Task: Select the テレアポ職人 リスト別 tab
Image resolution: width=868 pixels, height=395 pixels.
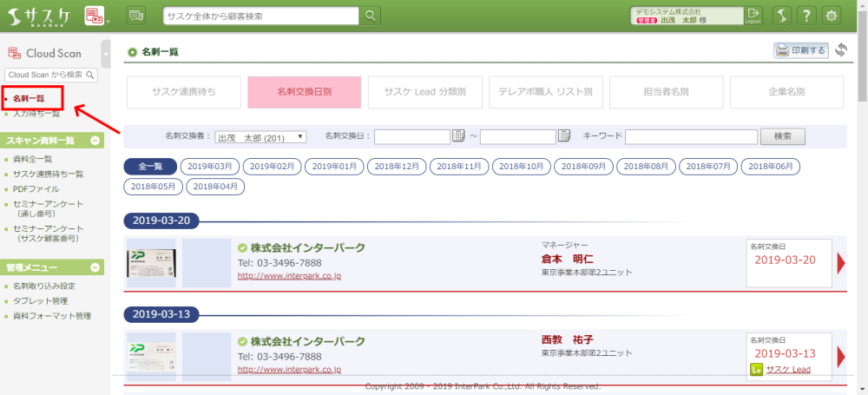Action: tap(546, 92)
